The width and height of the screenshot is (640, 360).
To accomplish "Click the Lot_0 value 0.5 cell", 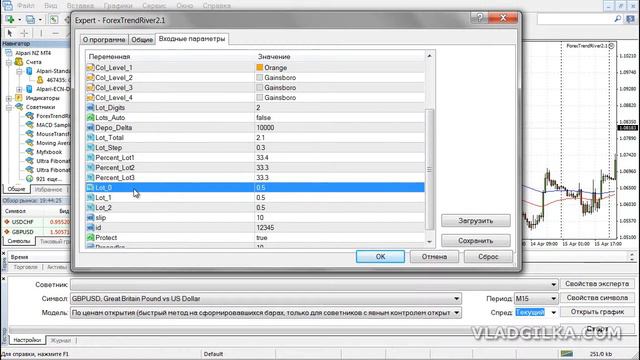I will tap(340, 187).
